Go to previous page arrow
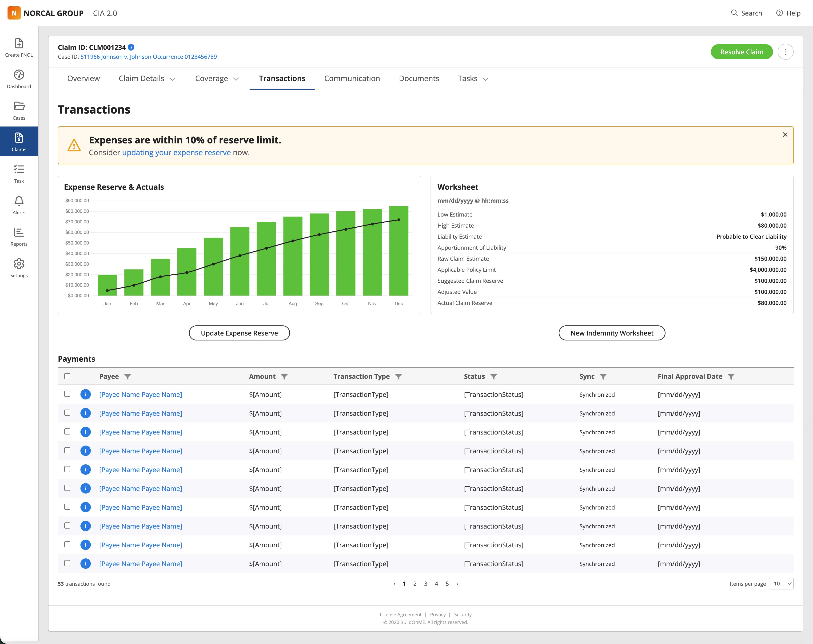This screenshot has height=644, width=813. pyautogui.click(x=394, y=584)
